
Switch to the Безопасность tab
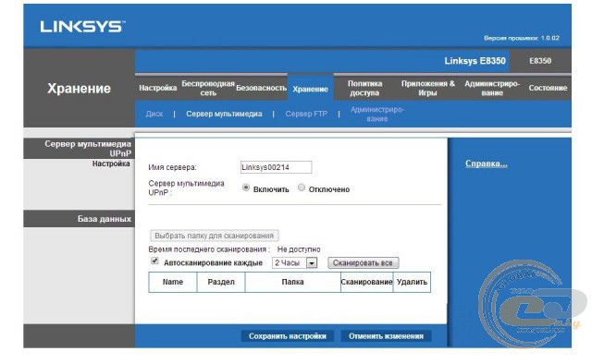(261, 88)
